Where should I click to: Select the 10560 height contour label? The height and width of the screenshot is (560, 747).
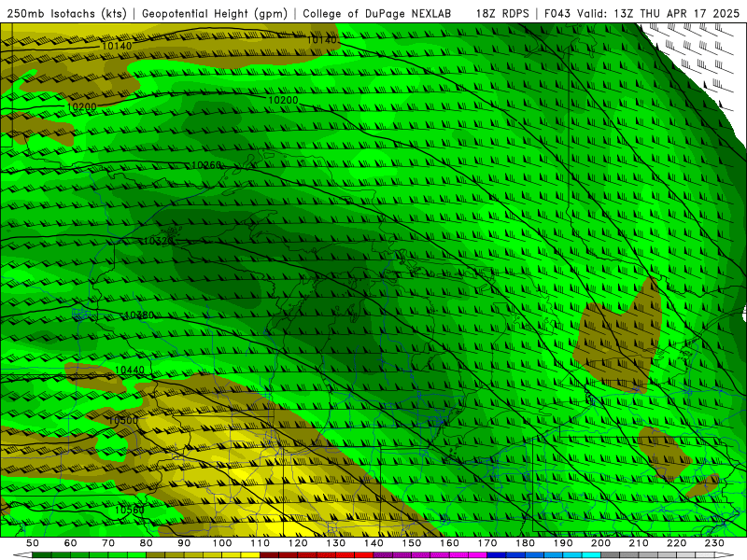pyautogui.click(x=129, y=510)
